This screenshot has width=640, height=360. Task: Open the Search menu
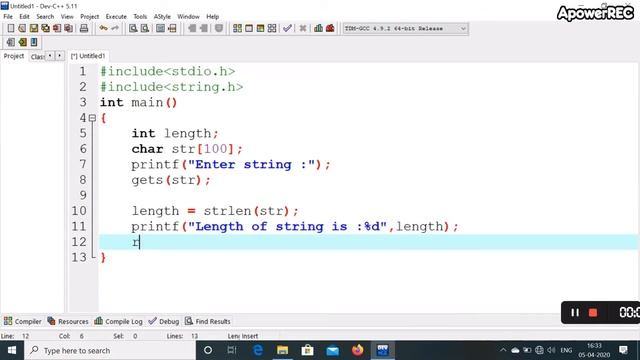(x=45, y=17)
